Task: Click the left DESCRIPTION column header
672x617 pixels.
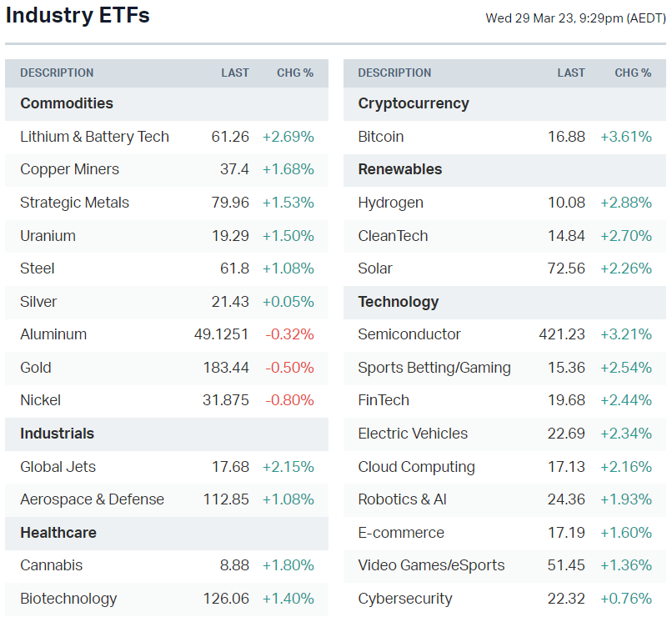Action: coord(57,73)
